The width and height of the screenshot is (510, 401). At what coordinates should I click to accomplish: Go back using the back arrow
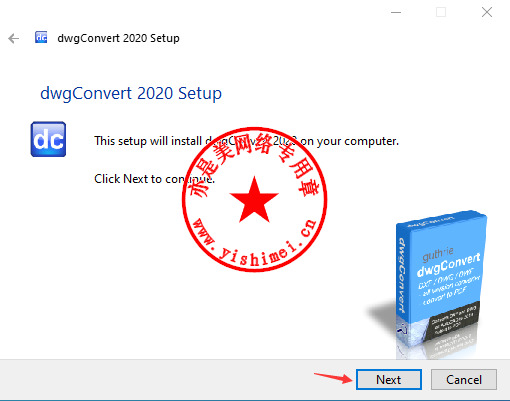pos(14,38)
